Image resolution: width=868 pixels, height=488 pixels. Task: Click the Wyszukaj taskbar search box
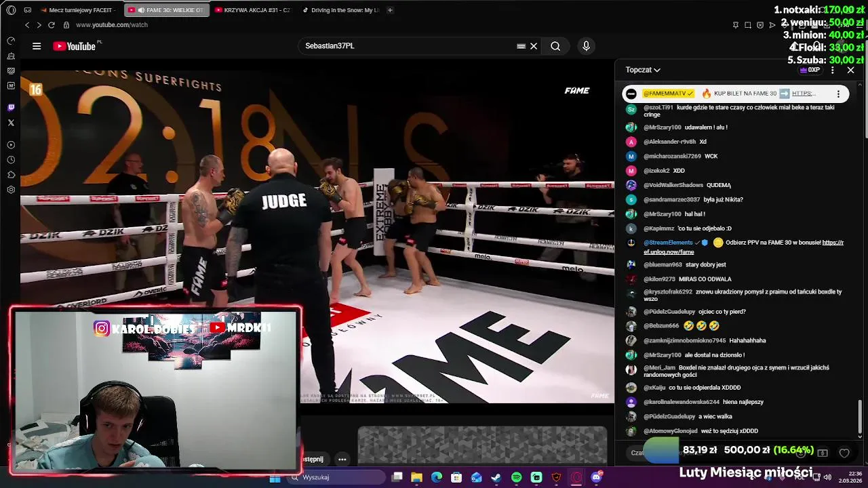[336, 478]
